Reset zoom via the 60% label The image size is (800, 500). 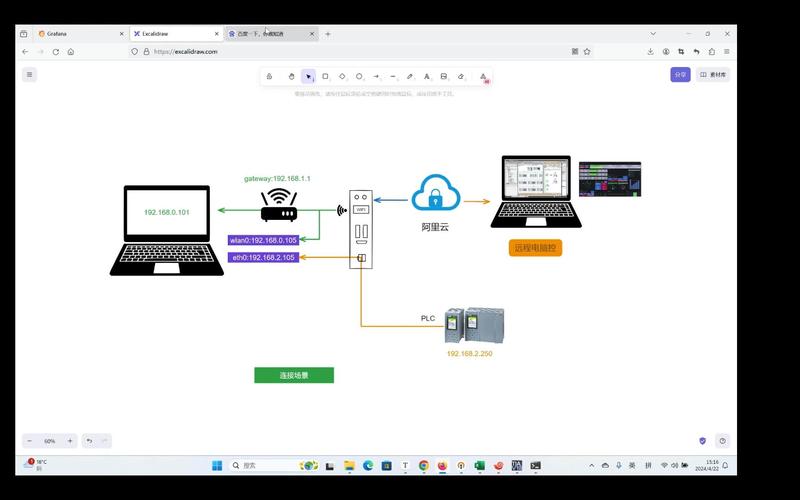click(50, 440)
